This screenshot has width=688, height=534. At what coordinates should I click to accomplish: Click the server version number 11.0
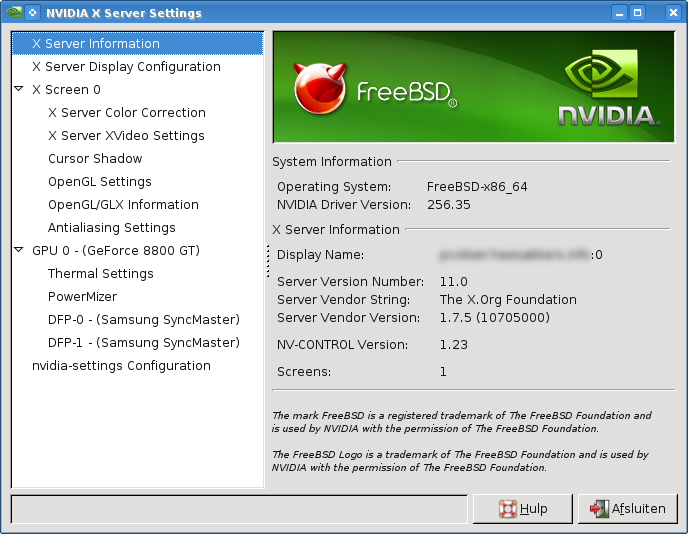pyautogui.click(x=454, y=282)
